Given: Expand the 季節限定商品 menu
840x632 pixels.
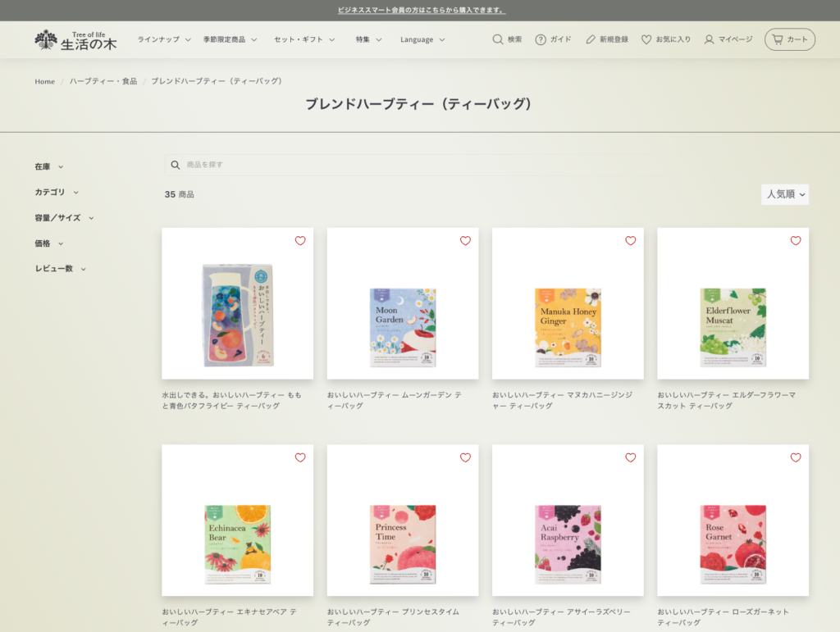Looking at the screenshot, I should coord(230,39).
